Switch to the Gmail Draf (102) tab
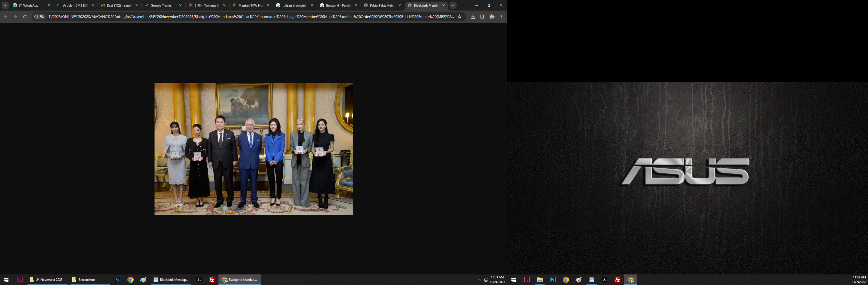The width and height of the screenshot is (868, 285). tap(119, 5)
